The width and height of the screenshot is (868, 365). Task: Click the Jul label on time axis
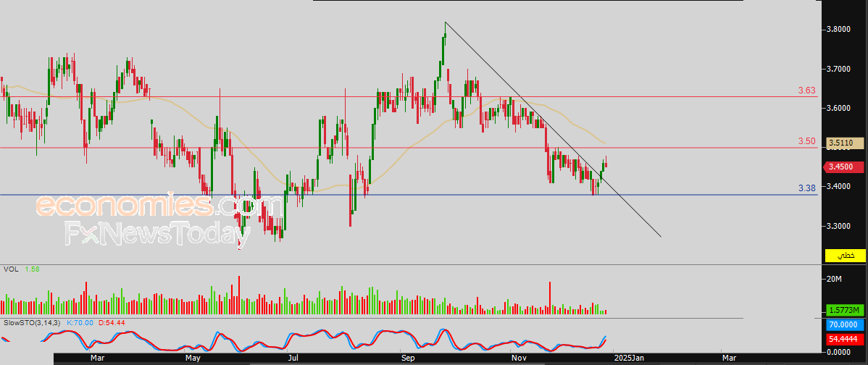[x=293, y=358]
